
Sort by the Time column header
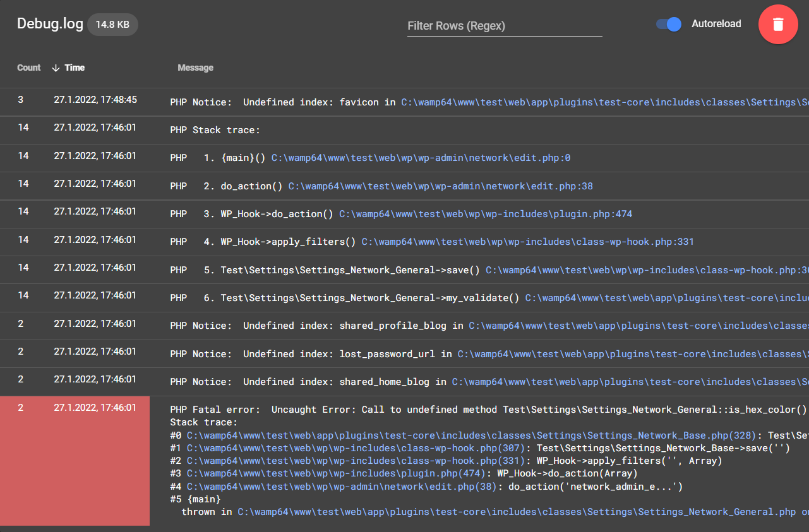pos(75,68)
